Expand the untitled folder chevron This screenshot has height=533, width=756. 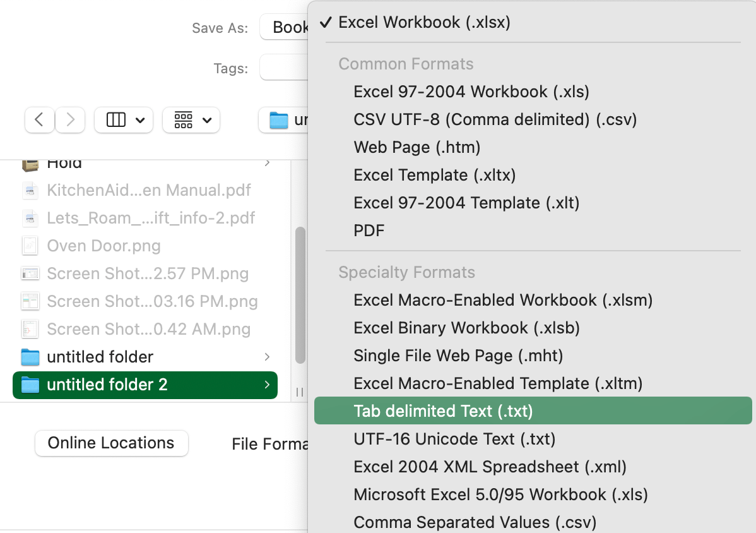(x=267, y=357)
